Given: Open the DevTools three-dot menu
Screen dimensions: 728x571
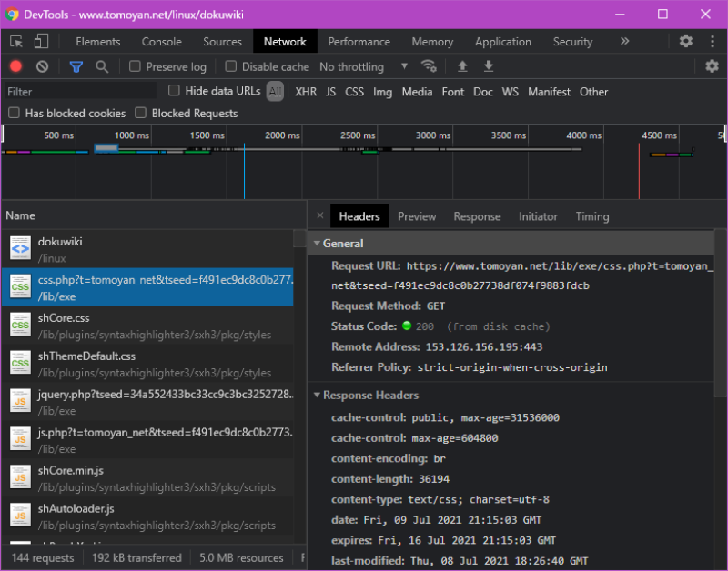Looking at the screenshot, I should click(x=713, y=41).
